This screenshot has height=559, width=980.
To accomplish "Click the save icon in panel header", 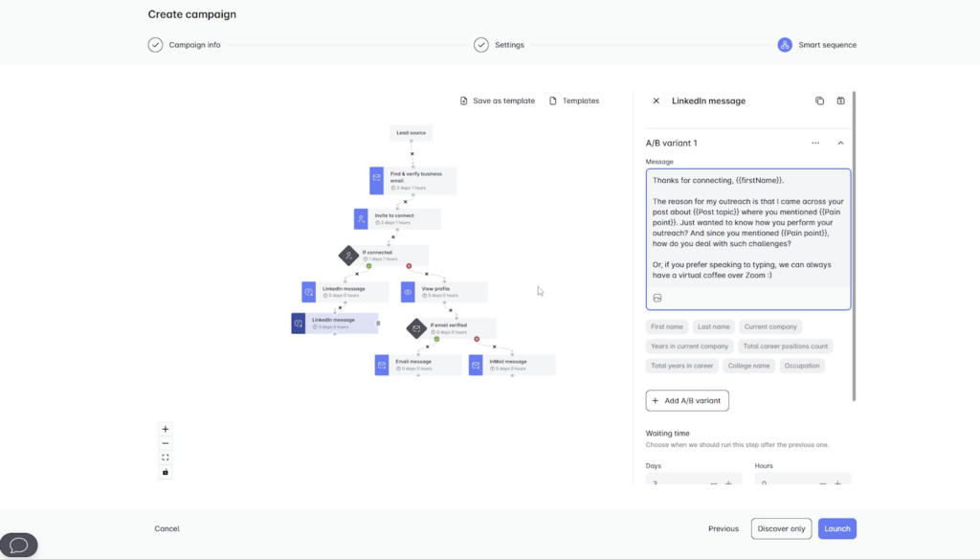I will (x=840, y=101).
